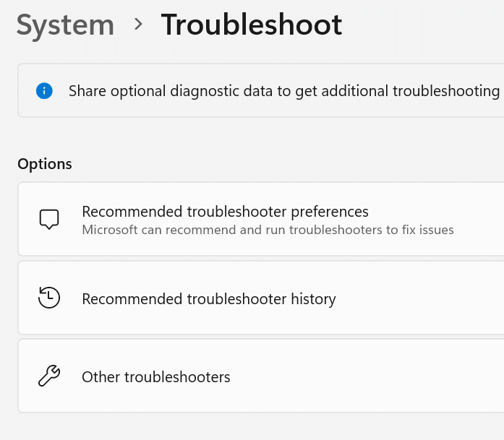Click the share optional diagnostic data message

(283, 91)
